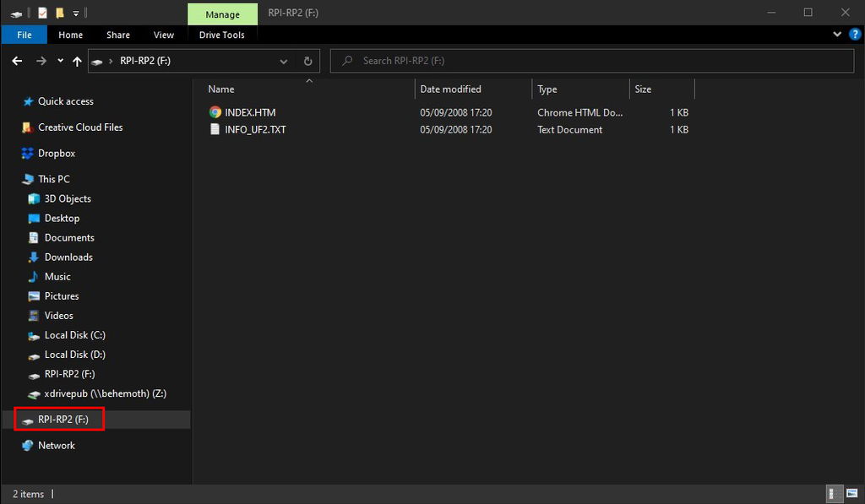Click the Back navigation arrow
This screenshot has height=504, width=865.
18,61
